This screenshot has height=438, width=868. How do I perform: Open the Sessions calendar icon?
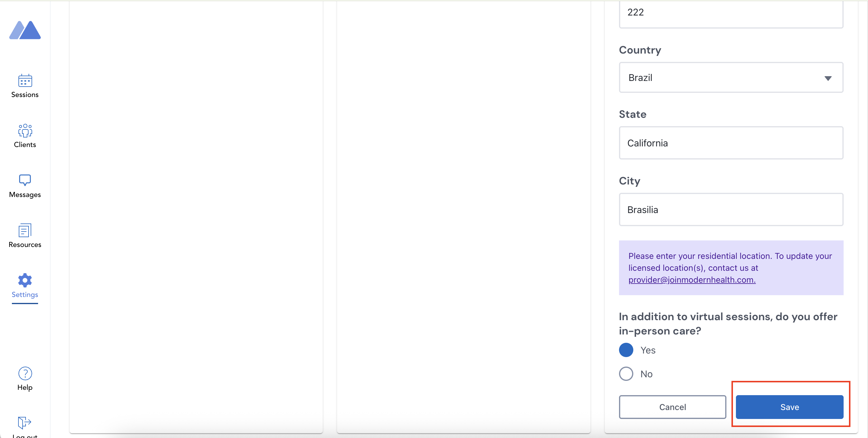pyautogui.click(x=25, y=81)
